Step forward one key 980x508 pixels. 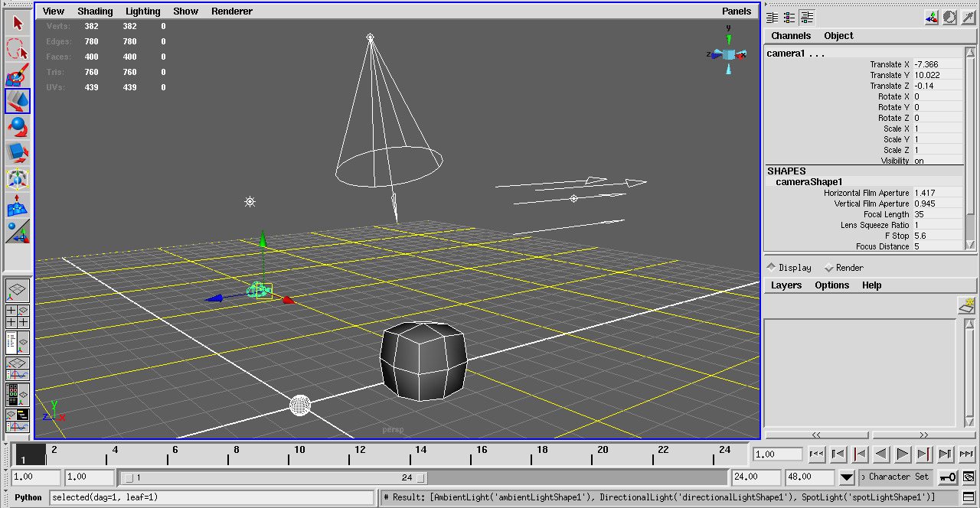point(924,454)
